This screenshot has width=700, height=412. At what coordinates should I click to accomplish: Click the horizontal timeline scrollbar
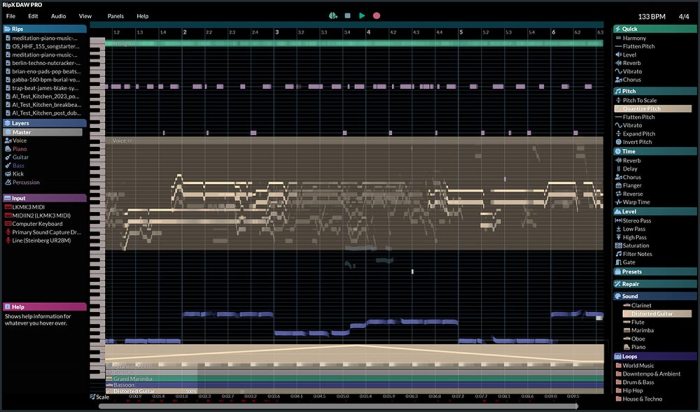[x=338, y=407]
